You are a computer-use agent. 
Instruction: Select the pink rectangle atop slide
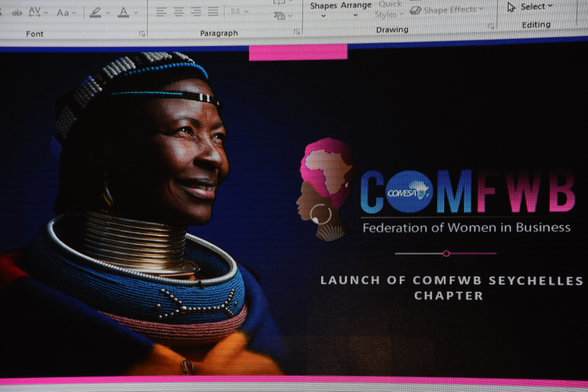tap(298, 52)
